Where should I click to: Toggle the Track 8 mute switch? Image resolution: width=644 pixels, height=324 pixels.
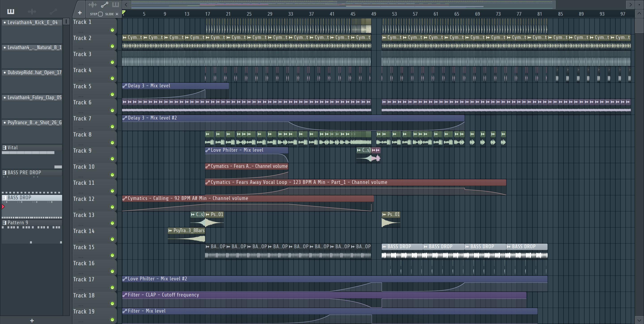[x=112, y=143]
